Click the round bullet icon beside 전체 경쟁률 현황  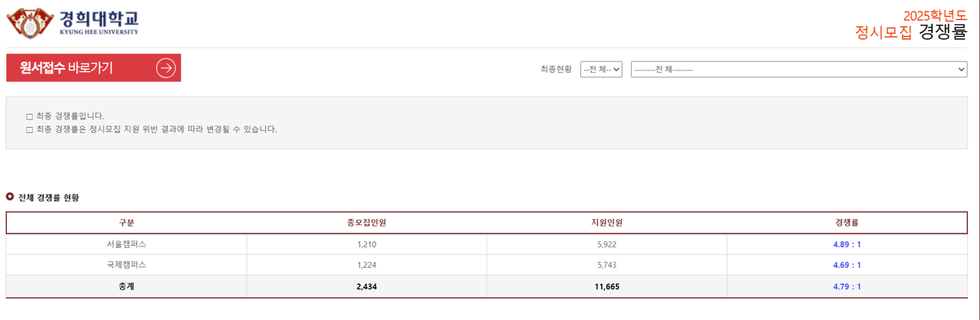[10, 197]
